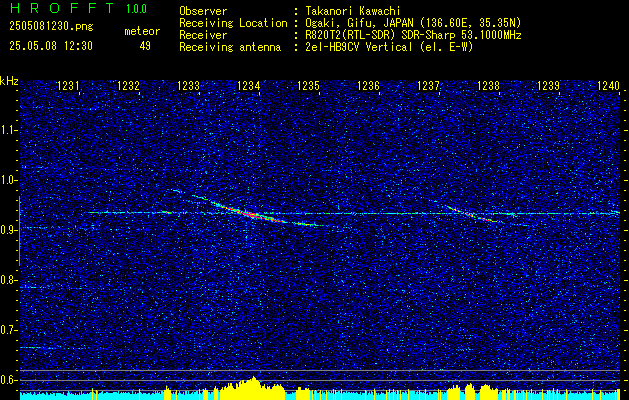This screenshot has width=629, height=400.
Task: Click the meteor count value 49
Action: coord(145,46)
